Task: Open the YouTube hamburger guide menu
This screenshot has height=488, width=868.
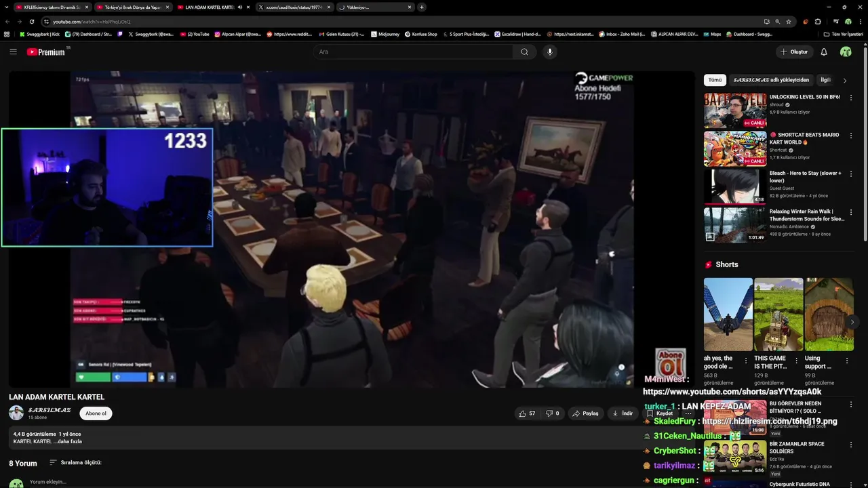Action: pos(13,52)
